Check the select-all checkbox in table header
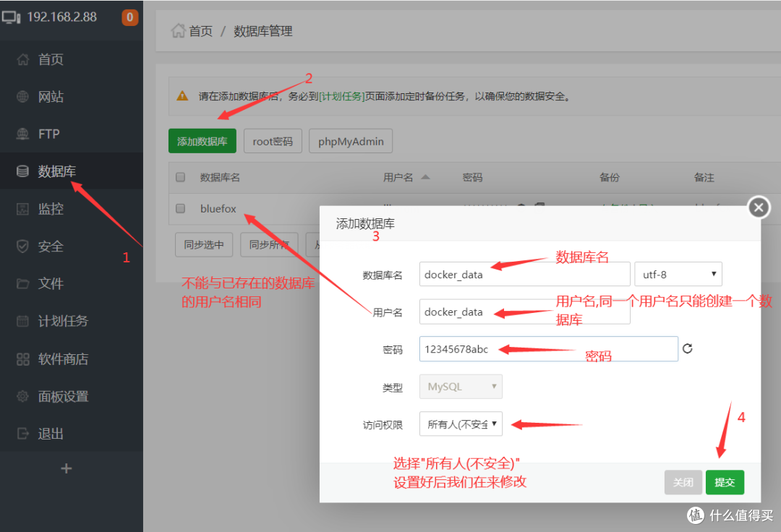 tap(180, 177)
